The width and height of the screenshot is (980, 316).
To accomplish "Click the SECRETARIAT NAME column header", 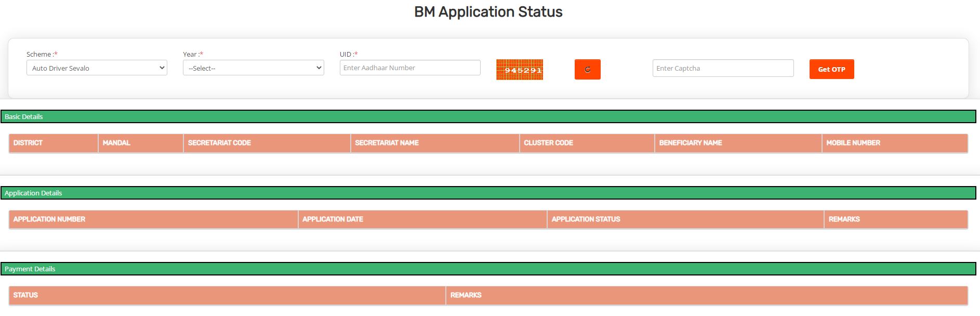I will (387, 143).
